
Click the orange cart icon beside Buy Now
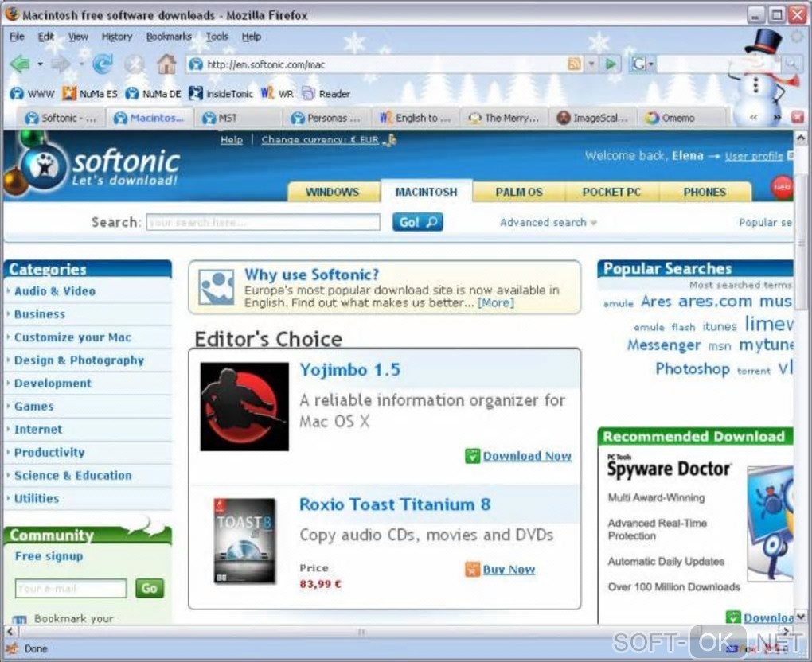click(x=472, y=570)
